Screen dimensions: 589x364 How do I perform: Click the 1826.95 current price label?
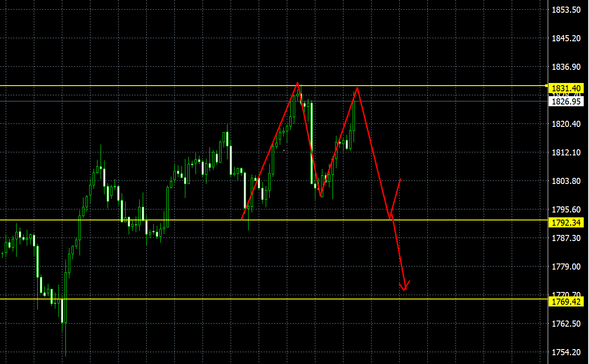click(566, 101)
